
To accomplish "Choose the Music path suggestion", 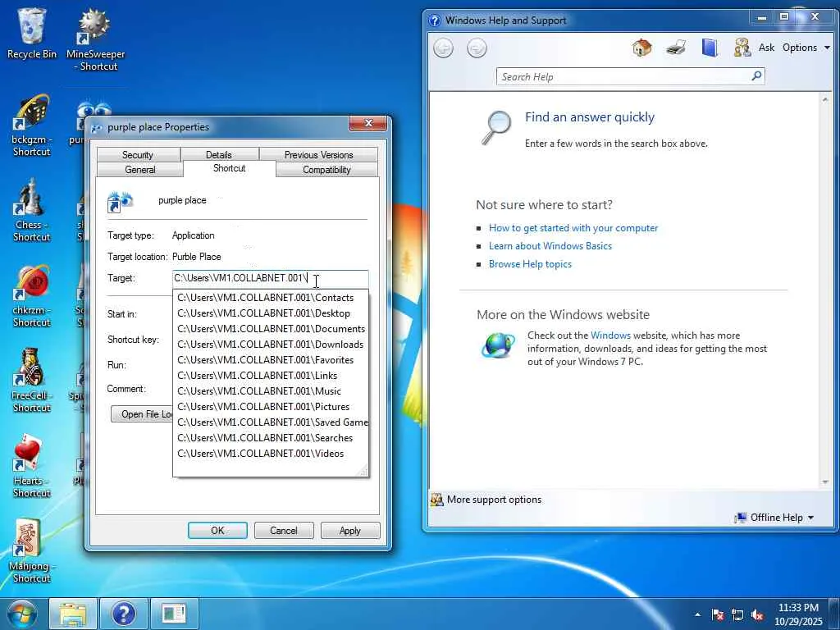I will (x=271, y=391).
